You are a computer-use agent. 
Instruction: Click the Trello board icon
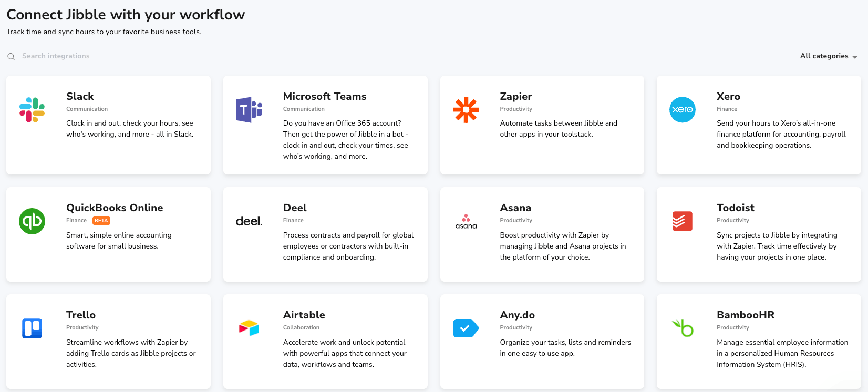point(33,328)
